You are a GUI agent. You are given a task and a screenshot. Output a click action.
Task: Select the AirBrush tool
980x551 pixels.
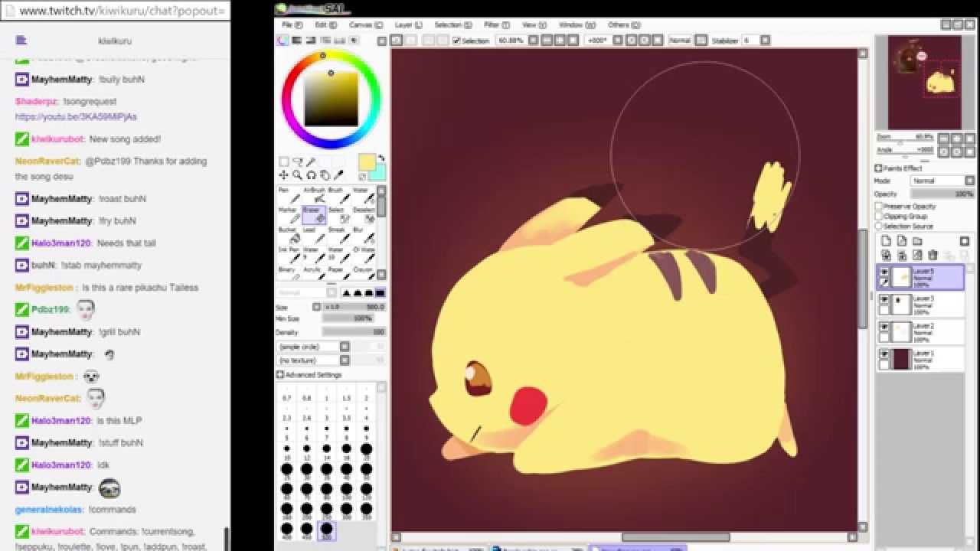coord(313,195)
